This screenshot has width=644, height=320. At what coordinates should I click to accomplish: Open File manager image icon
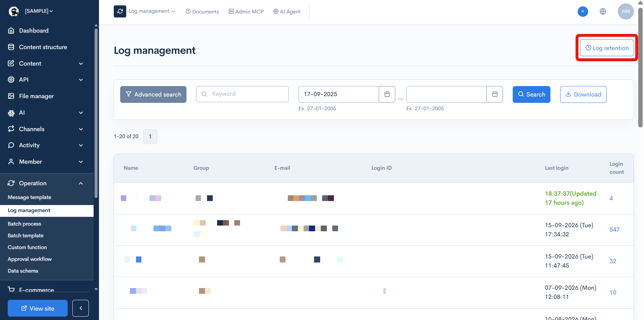[11, 96]
